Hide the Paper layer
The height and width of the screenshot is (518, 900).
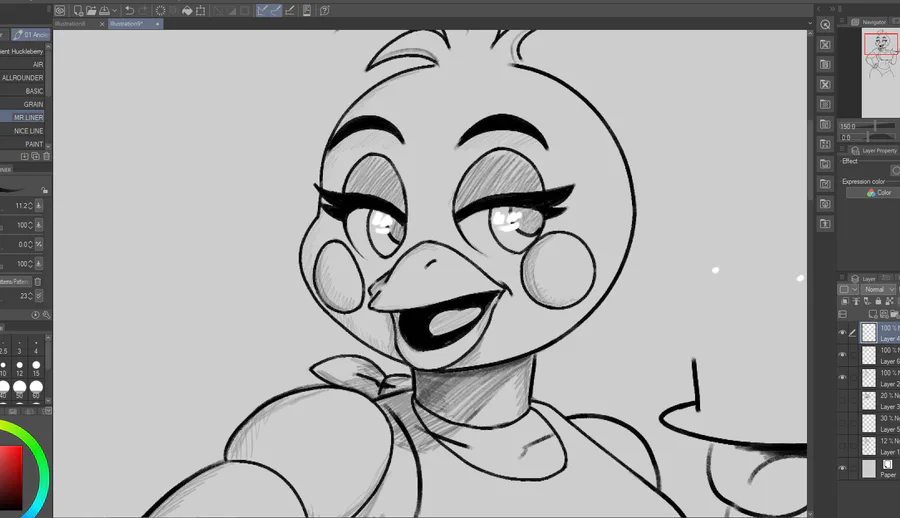(843, 469)
